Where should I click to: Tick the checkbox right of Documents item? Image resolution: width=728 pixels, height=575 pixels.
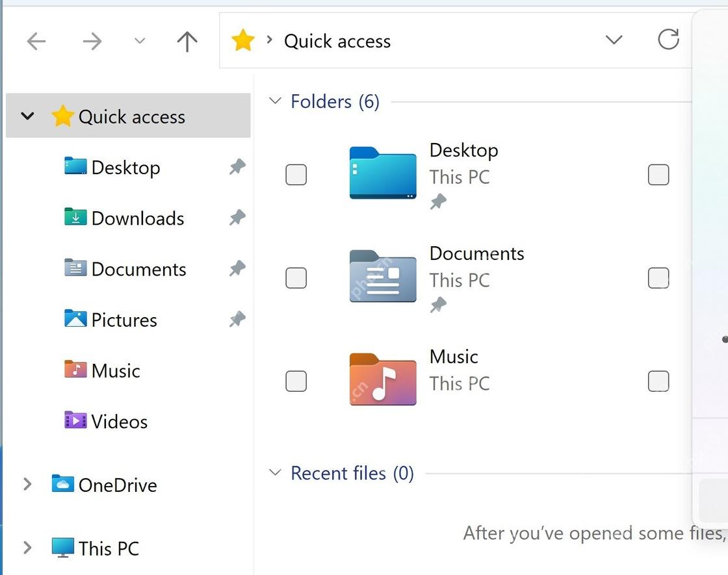(x=658, y=278)
